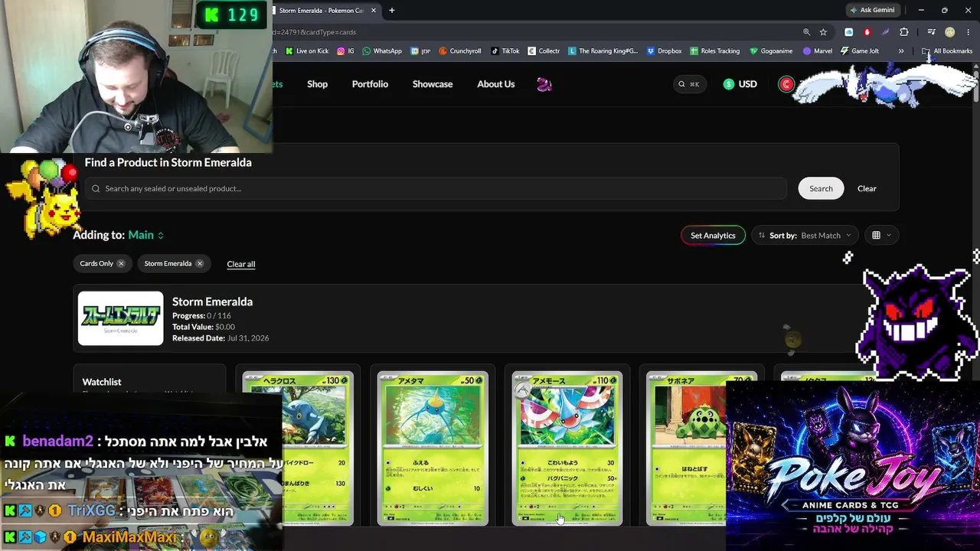This screenshot has width=980, height=551.
Task: Select the Heracross card with 130 HP
Action: (x=298, y=448)
